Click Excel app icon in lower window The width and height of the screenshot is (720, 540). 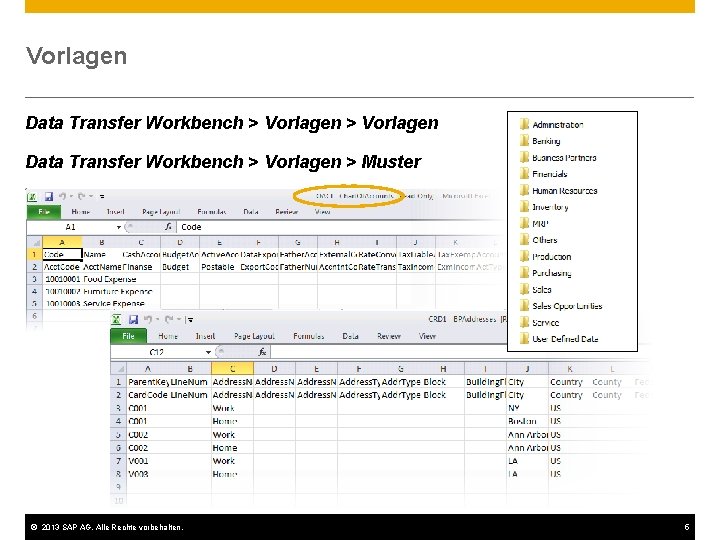tap(117, 319)
